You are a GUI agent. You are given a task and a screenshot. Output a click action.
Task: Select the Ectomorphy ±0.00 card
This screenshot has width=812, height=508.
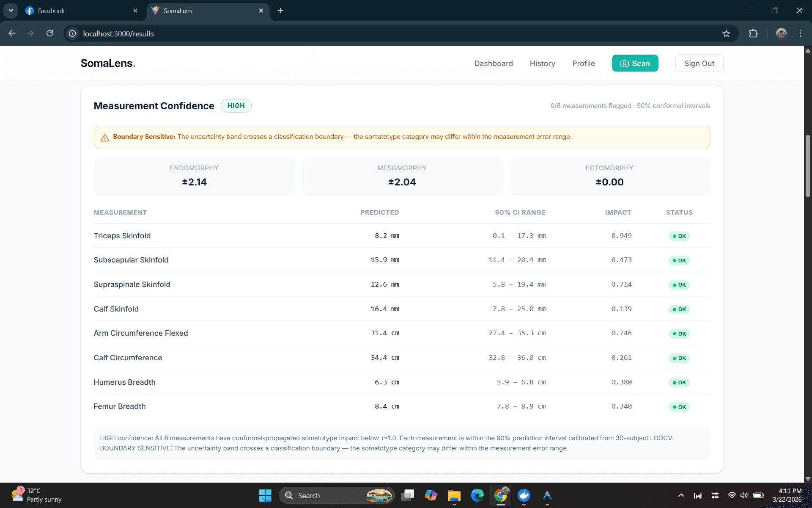[609, 176]
